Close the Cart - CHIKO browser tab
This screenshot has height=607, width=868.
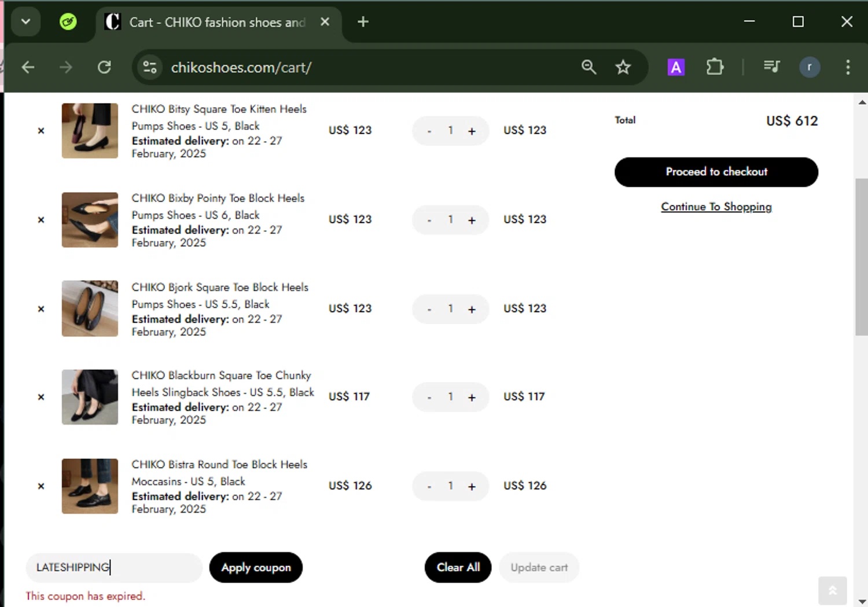pos(325,22)
